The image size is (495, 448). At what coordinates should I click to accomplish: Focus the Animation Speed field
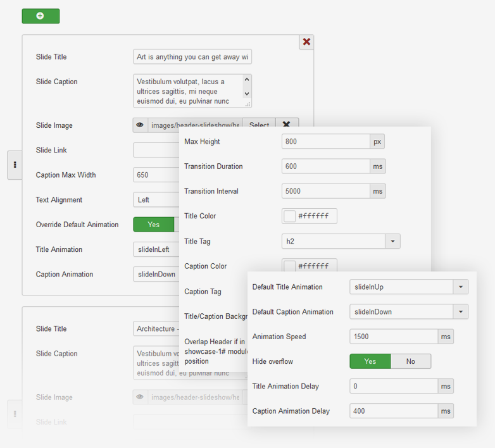(393, 337)
